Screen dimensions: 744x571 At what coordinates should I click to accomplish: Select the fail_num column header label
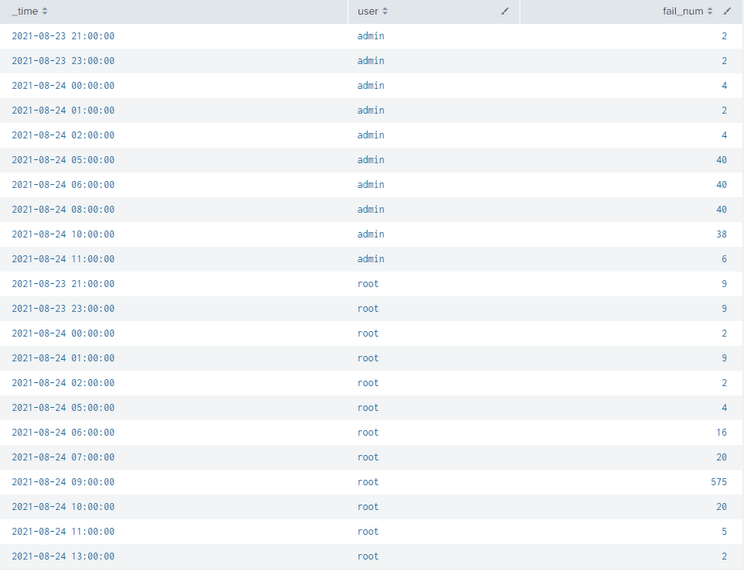click(683, 11)
